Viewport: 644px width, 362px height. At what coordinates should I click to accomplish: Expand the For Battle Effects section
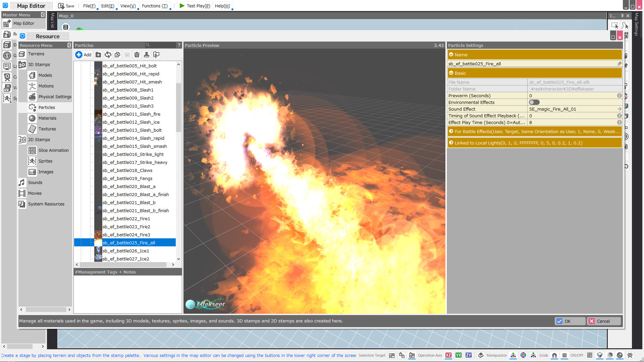(451, 131)
